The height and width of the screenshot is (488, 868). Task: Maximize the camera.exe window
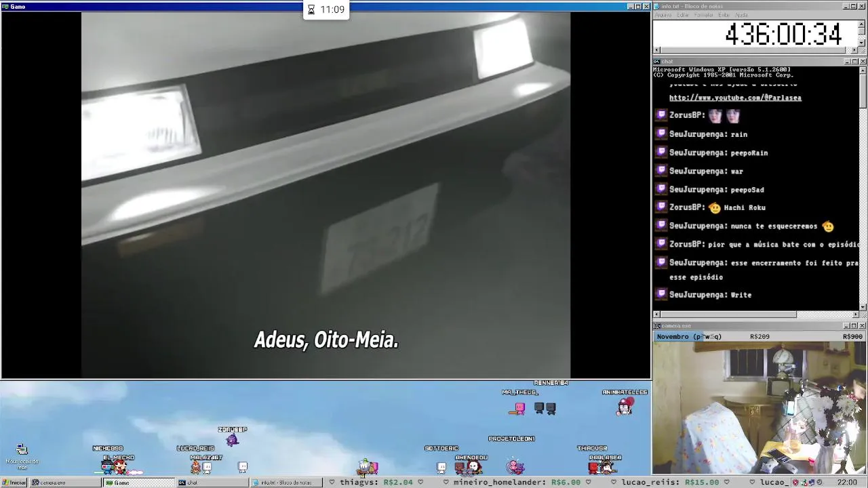(854, 326)
